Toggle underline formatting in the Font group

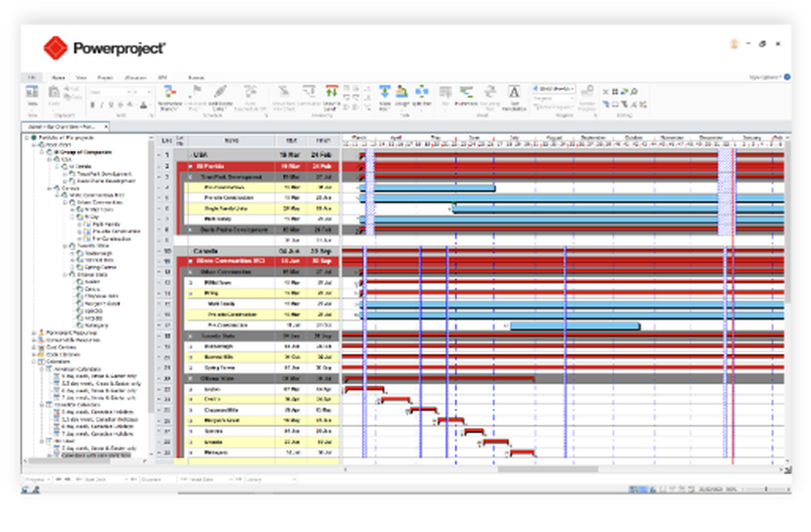109,105
